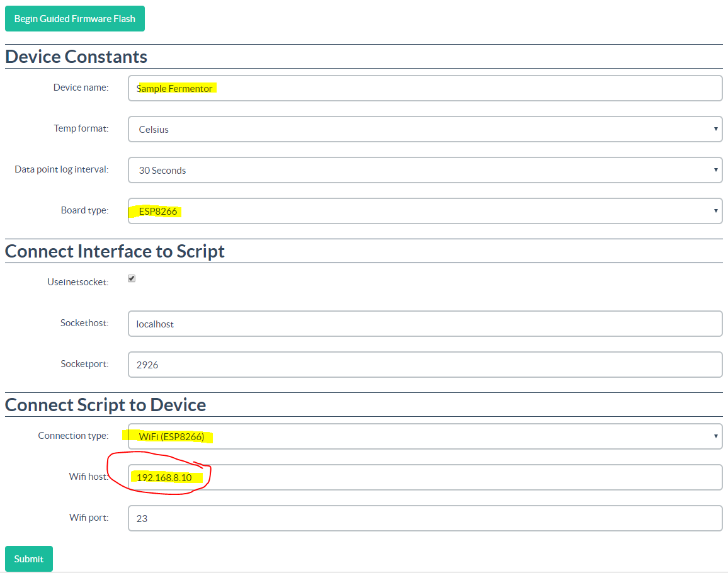
Task: Click the Device name label
Action: (81, 88)
